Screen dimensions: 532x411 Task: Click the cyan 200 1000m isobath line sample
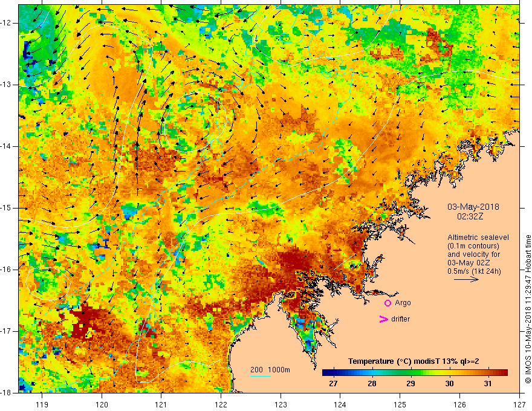pyautogui.click(x=261, y=376)
